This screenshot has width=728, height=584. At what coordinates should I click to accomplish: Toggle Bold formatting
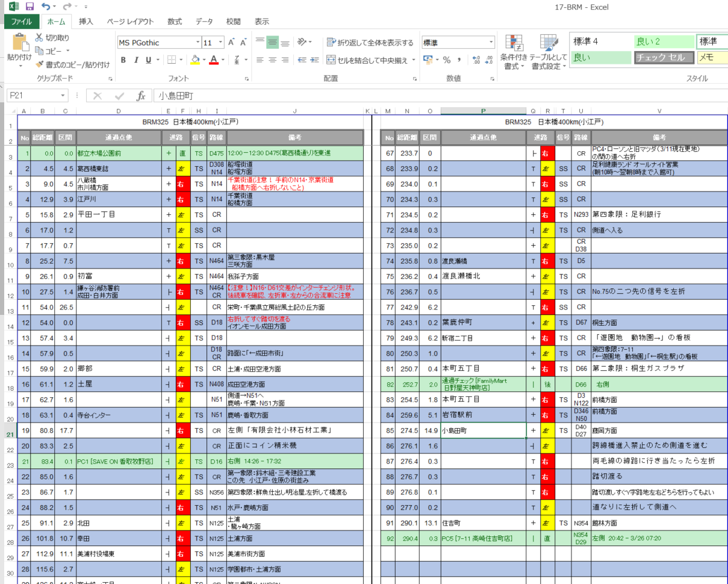tap(123, 60)
